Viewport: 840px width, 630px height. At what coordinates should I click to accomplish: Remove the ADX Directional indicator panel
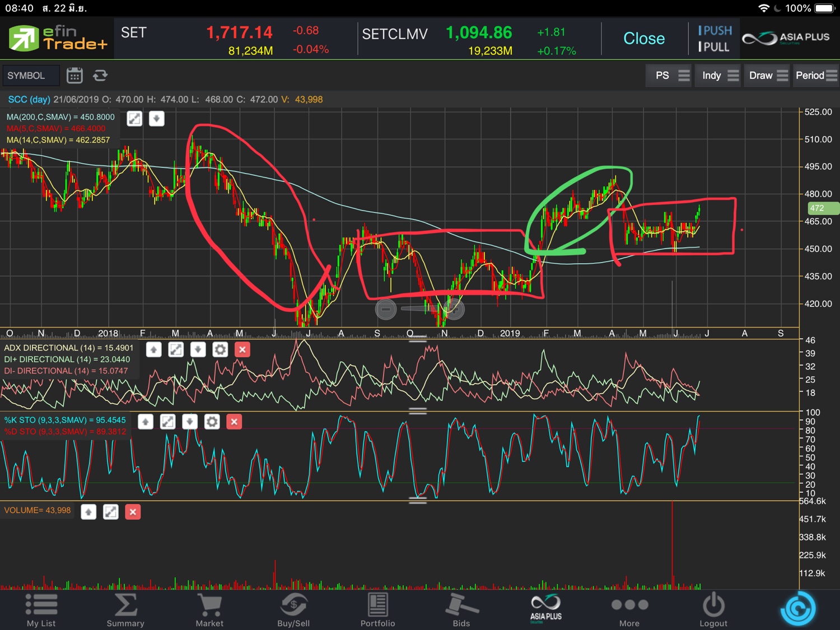242,350
